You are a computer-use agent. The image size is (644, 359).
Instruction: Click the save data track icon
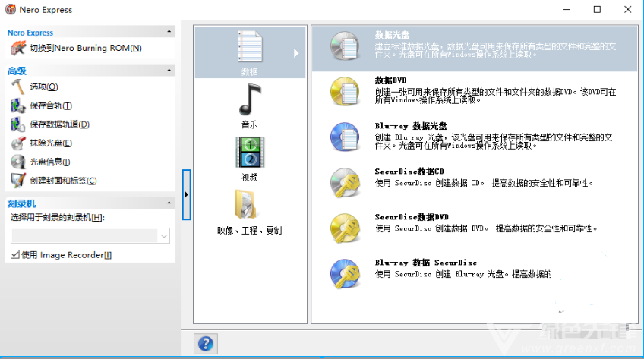pos(18,124)
